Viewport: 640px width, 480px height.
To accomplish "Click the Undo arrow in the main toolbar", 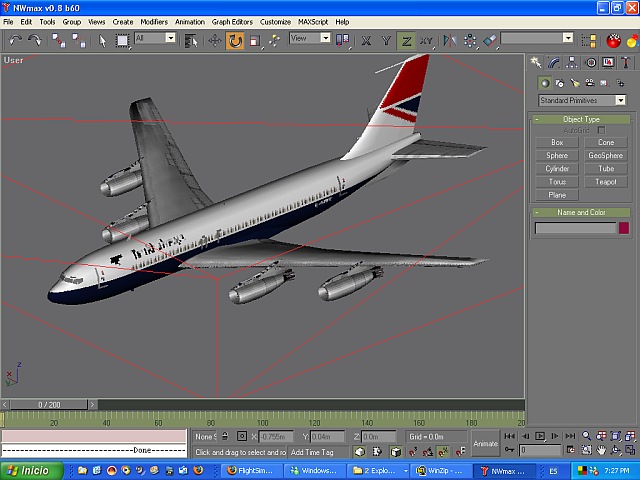I will [x=16, y=40].
